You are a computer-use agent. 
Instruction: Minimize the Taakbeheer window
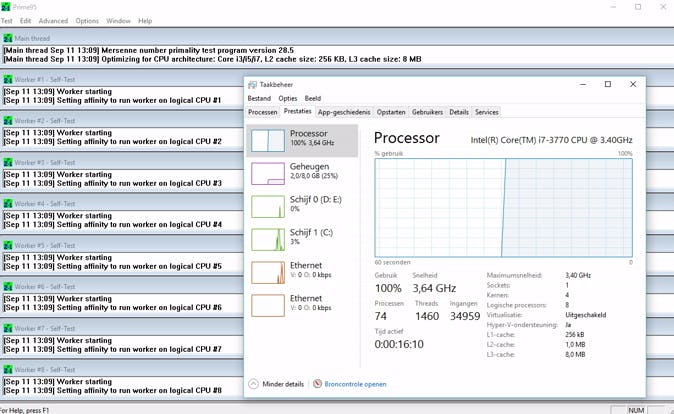pyautogui.click(x=583, y=84)
